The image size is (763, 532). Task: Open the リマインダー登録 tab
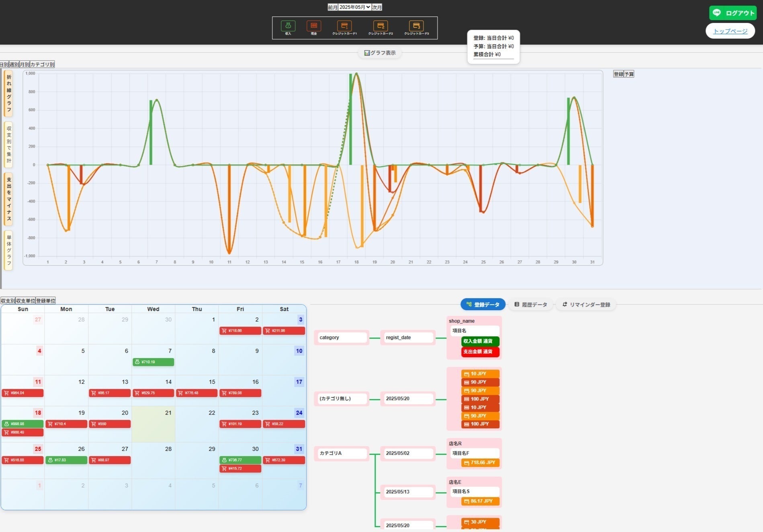click(586, 305)
